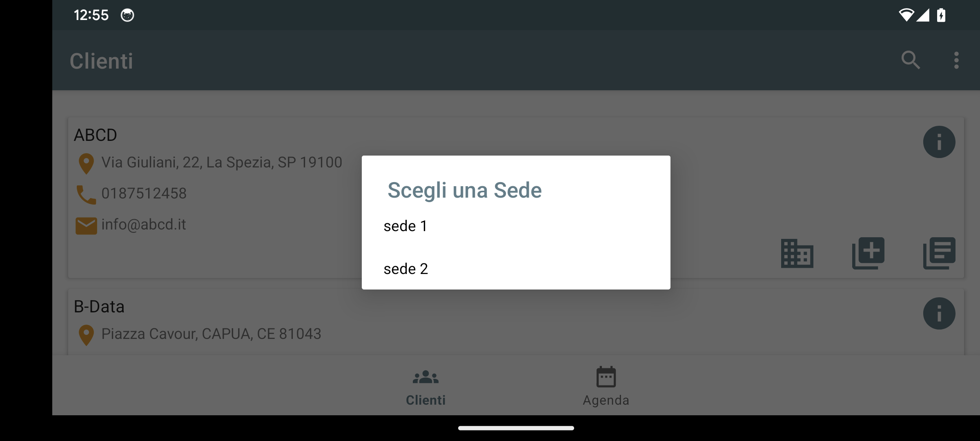The height and width of the screenshot is (441, 980).
Task: Tap B-Data location pin icon
Action: 86,335
